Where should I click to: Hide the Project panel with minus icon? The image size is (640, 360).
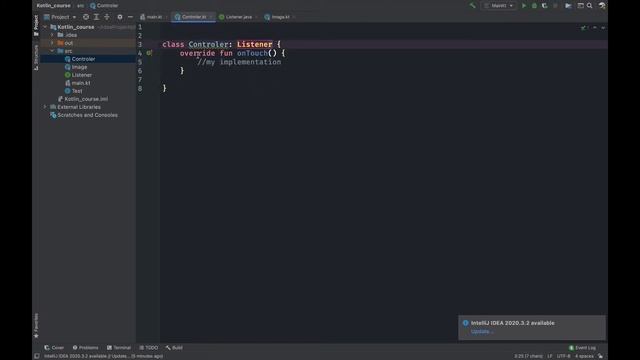point(130,17)
